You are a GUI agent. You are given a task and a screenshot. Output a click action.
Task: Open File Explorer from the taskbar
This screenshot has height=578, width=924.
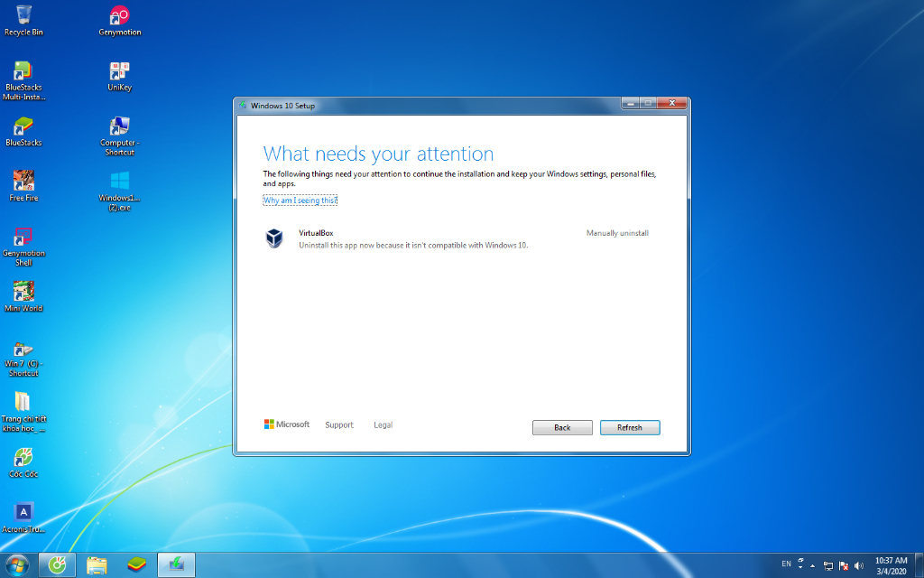[97, 565]
